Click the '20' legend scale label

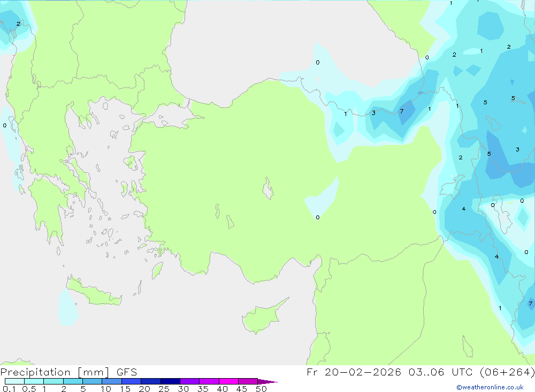click(144, 389)
